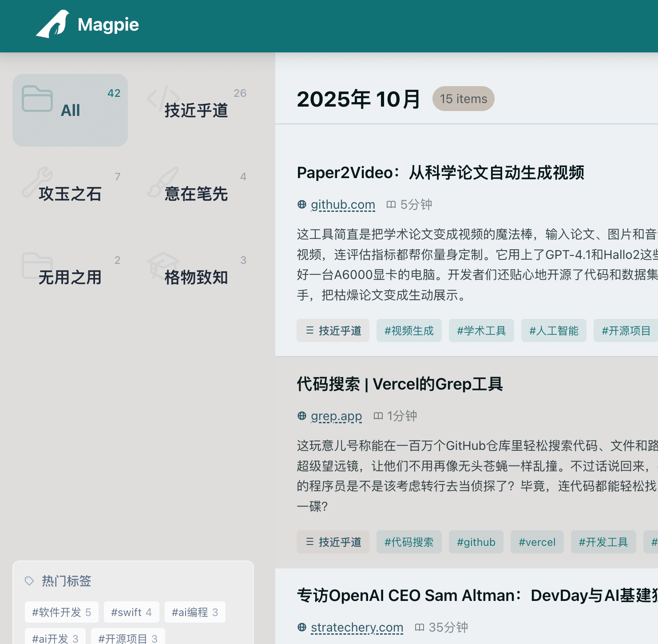658x644 pixels.
Task: Open the 技近乎道 code category
Action: [x=196, y=110]
